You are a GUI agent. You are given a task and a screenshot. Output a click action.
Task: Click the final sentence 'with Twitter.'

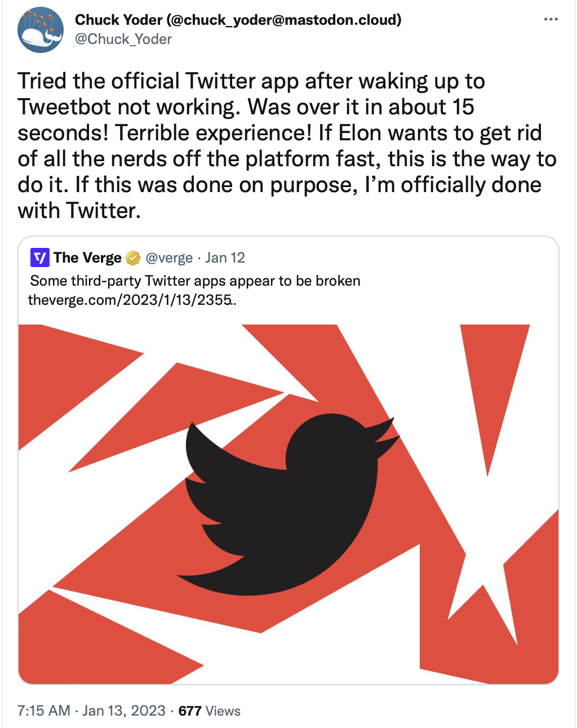coord(79,210)
